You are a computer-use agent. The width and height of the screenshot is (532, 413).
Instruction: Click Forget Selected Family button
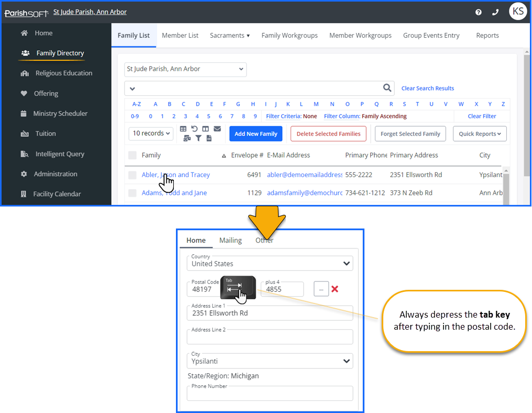click(x=410, y=134)
